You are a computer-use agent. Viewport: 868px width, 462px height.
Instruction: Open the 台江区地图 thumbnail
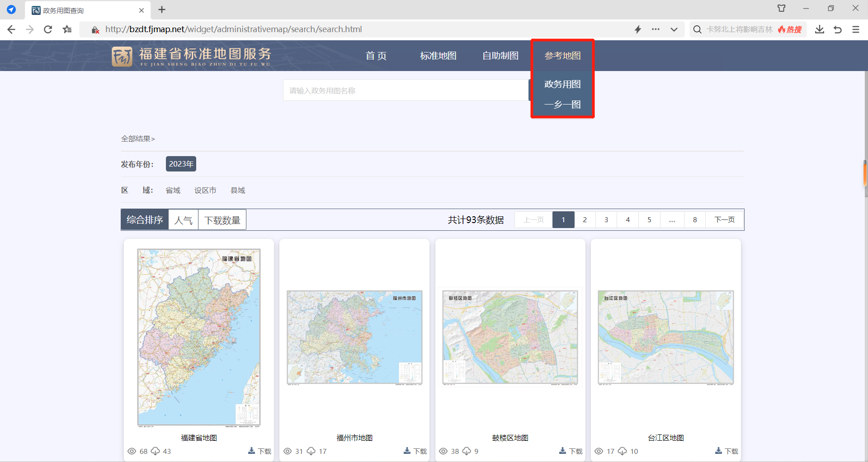pyautogui.click(x=665, y=338)
